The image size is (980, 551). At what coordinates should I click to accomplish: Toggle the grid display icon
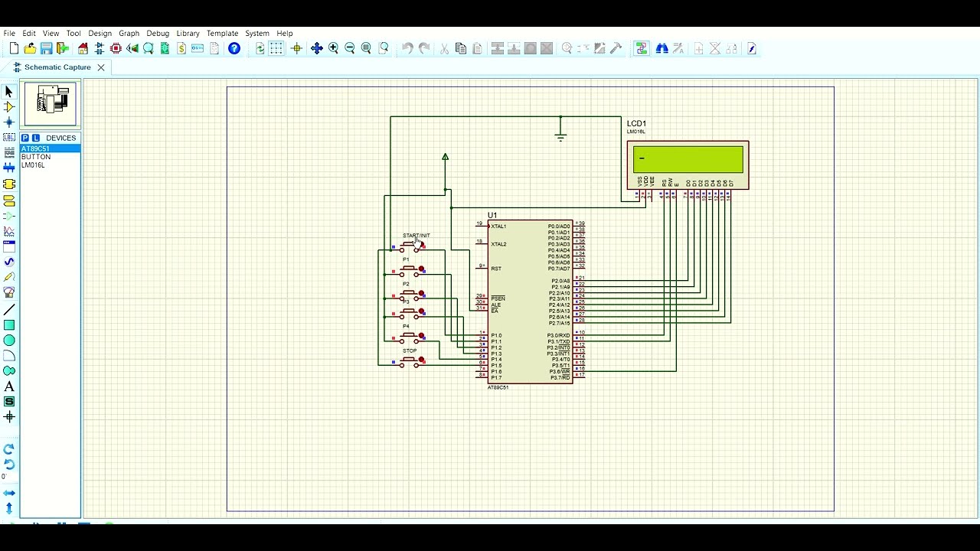[276, 48]
